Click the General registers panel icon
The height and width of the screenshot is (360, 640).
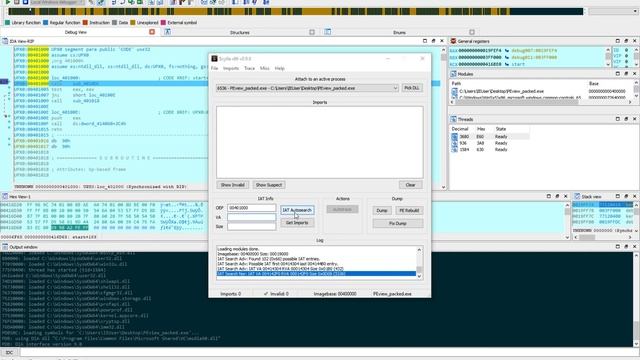click(x=453, y=41)
